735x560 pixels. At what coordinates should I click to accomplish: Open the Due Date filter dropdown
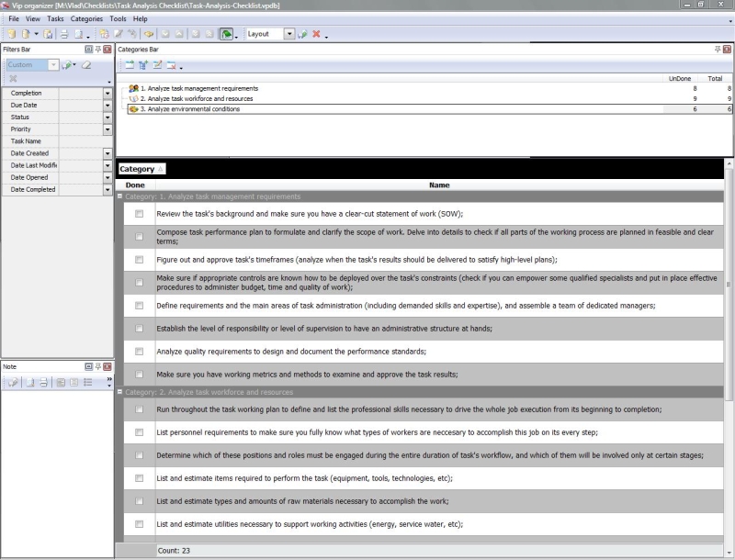point(107,106)
